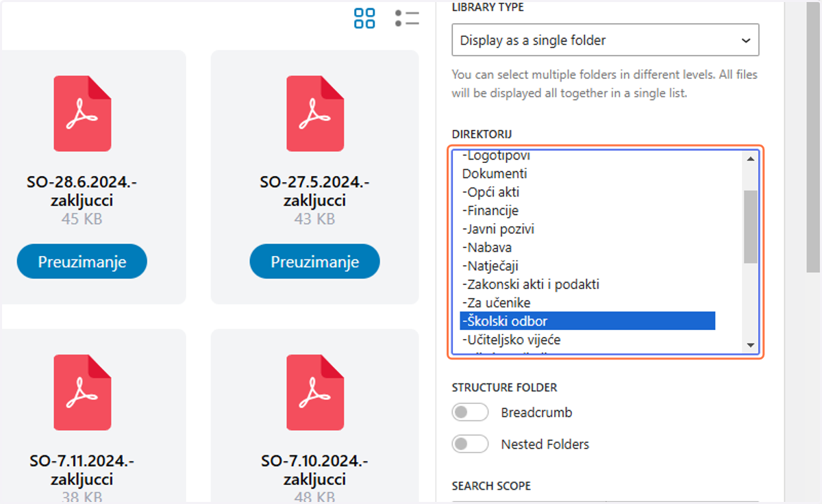Select -Opći akti folder
Screen dimensions: 822x504
coord(588,192)
